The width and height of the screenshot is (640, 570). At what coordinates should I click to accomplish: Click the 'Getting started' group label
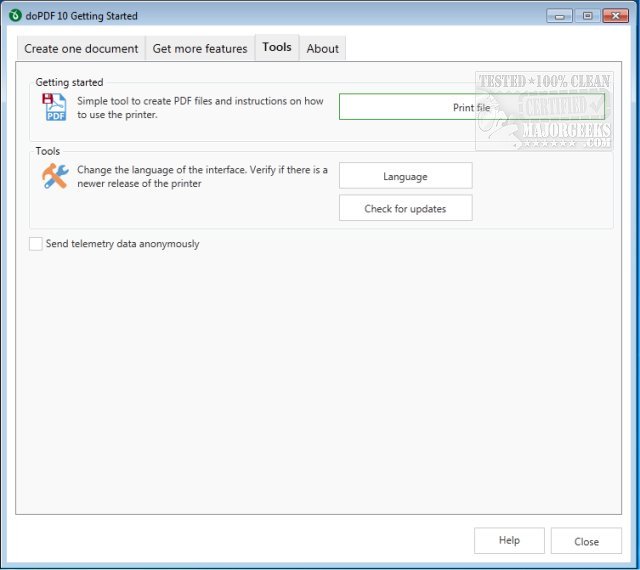pos(69,82)
